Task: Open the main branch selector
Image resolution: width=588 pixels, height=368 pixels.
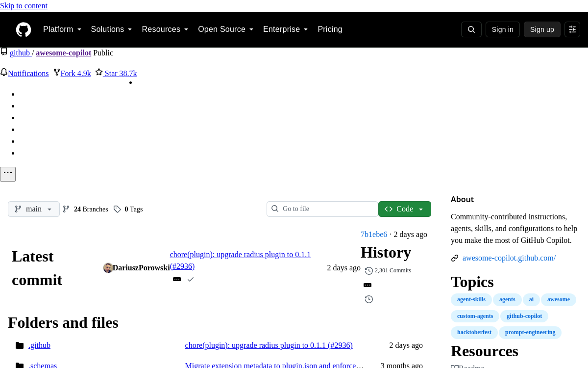Action: pyautogui.click(x=34, y=209)
